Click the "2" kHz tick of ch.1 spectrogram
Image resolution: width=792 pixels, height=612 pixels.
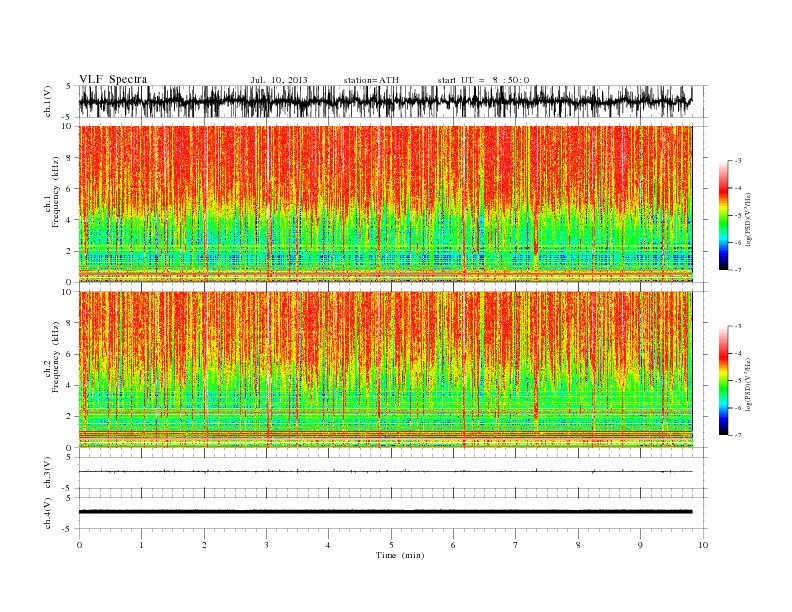pos(70,251)
